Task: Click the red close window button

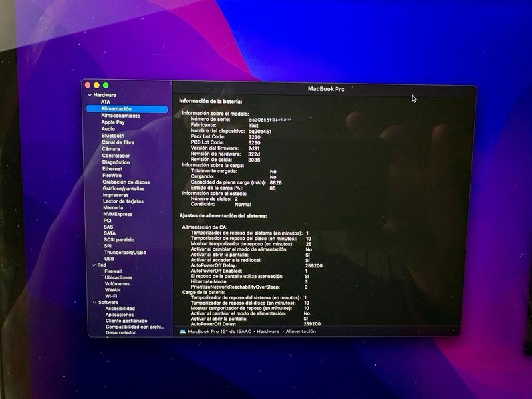Action: 88,85
